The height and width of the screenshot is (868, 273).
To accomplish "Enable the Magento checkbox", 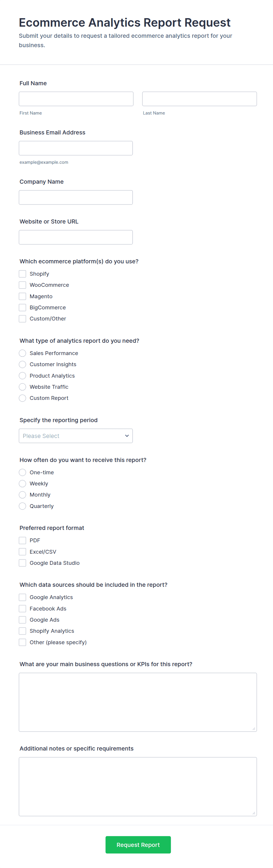I will [x=23, y=296].
